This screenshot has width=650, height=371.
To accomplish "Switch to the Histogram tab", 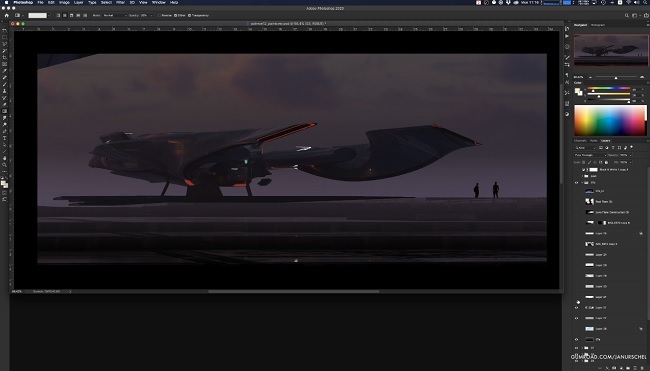I will 597,25.
